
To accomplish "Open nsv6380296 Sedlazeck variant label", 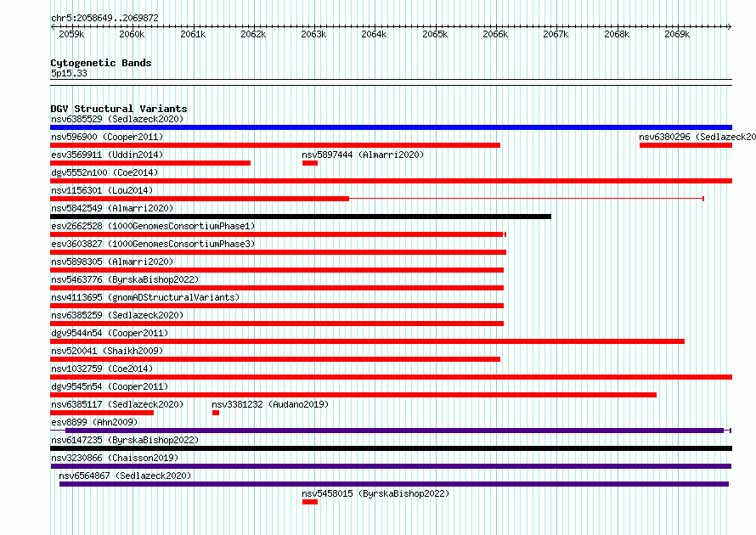I will (697, 137).
